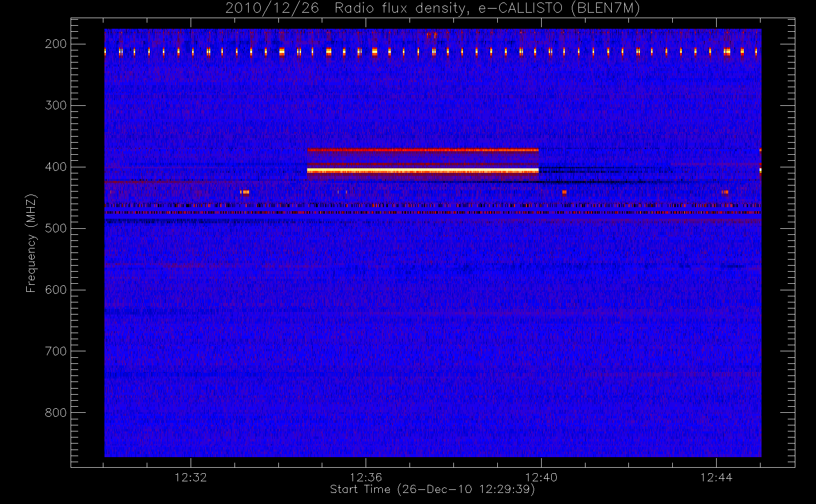Click the 200 frequency tick label
816x504 pixels.
point(56,44)
